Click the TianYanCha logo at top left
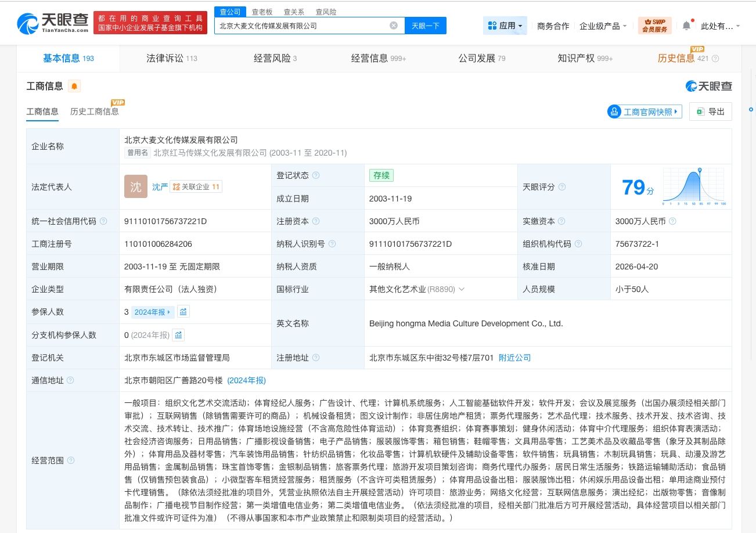This screenshot has height=533, width=756. [53, 23]
